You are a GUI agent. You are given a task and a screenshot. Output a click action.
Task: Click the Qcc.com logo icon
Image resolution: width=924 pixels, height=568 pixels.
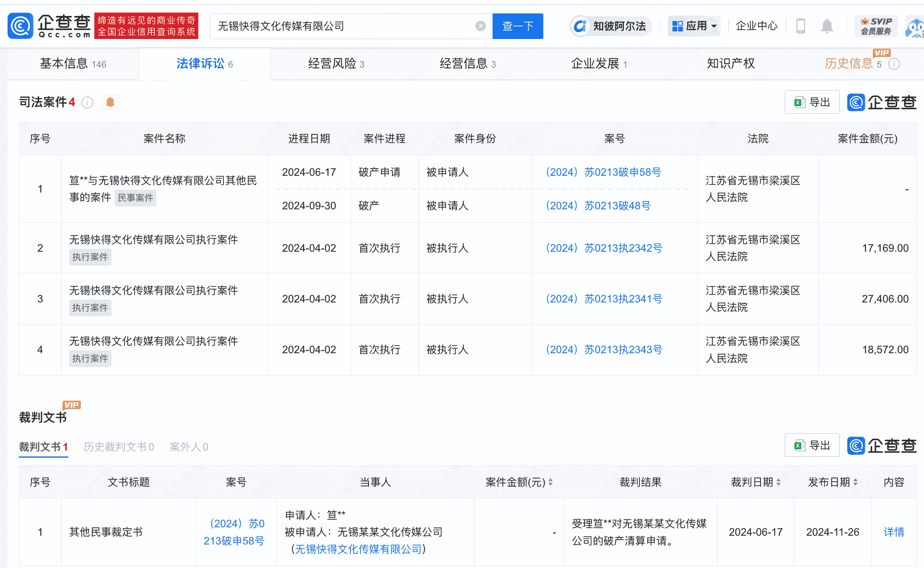click(x=20, y=26)
